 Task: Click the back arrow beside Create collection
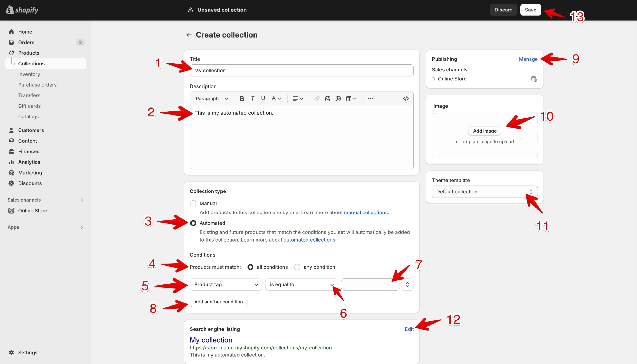click(189, 35)
